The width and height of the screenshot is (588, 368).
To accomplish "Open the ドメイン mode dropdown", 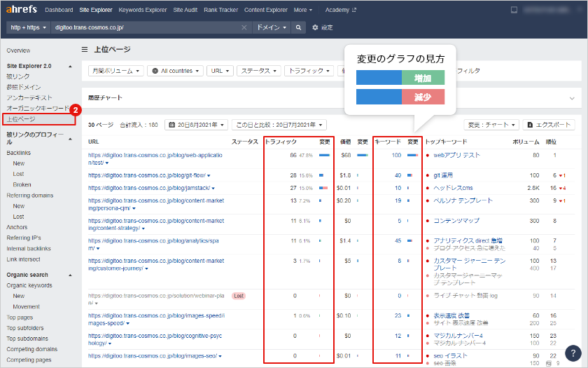I will click(x=272, y=27).
